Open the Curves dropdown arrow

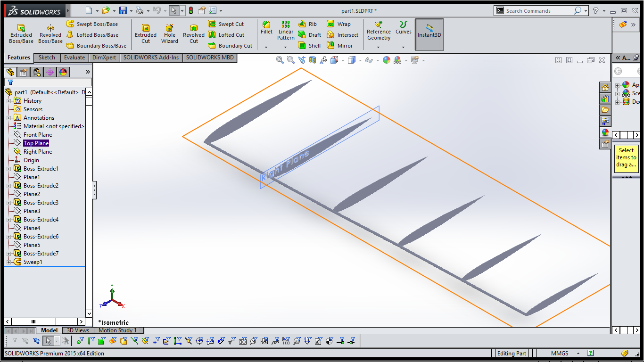403,47
